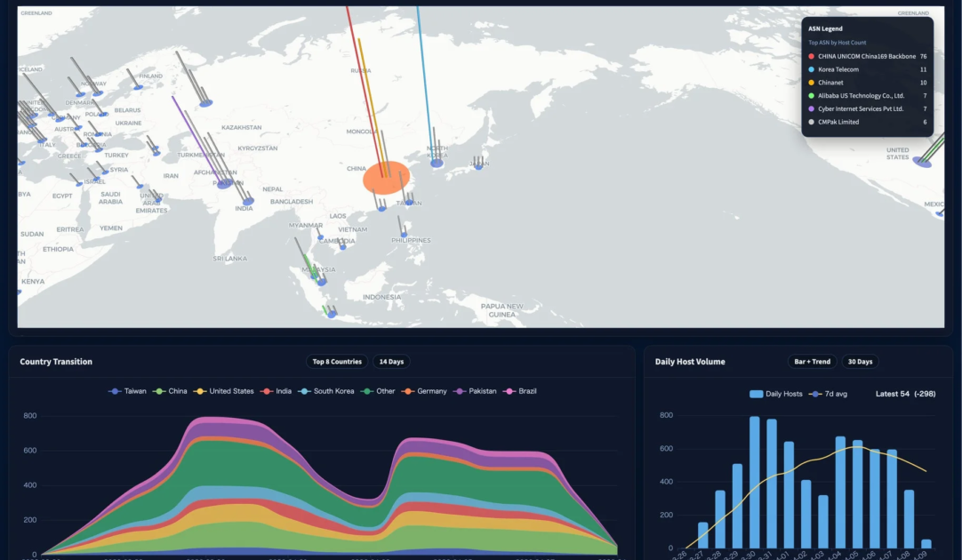The height and width of the screenshot is (560, 962).
Task: Hide the United States series in legend
Action: coord(224,391)
